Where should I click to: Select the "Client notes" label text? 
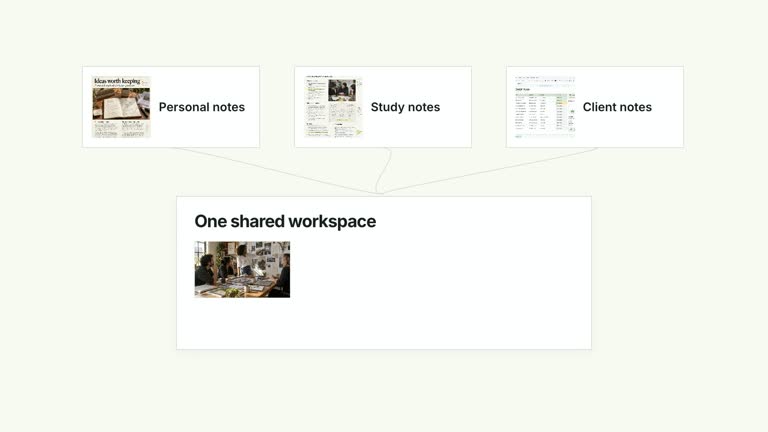click(617, 107)
